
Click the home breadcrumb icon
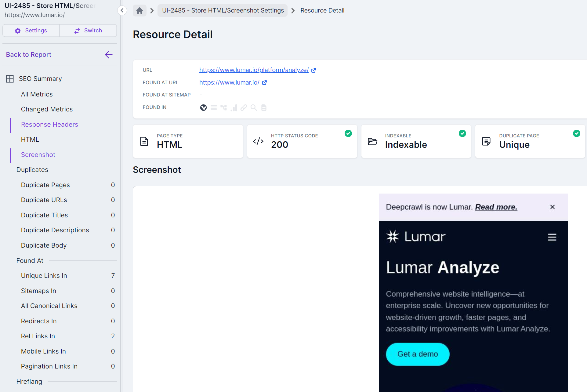(x=140, y=11)
